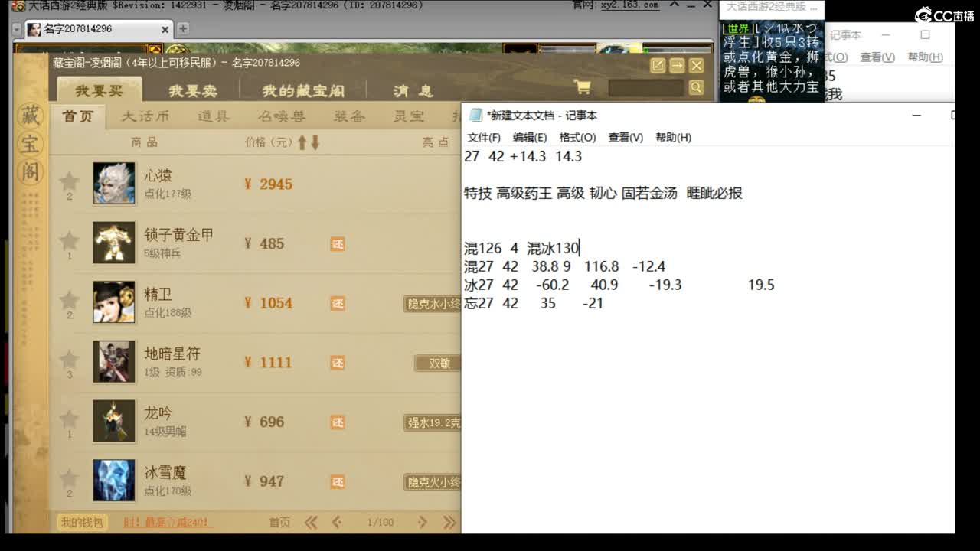
Task: Favorite the 精卫 listing star
Action: tap(70, 300)
